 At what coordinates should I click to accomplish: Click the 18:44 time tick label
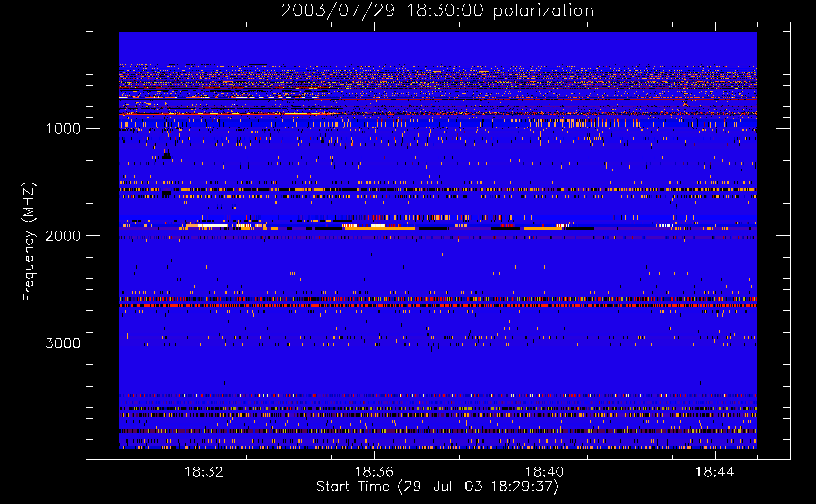click(715, 472)
